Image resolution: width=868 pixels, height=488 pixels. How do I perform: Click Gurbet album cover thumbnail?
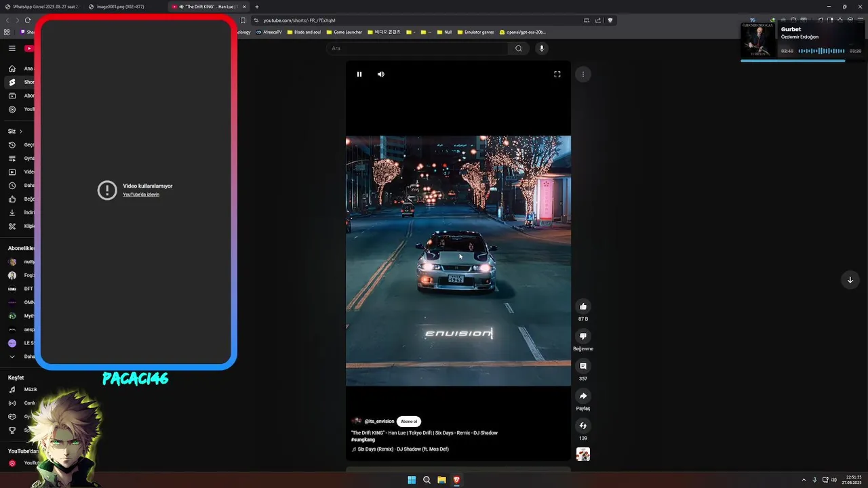pyautogui.click(x=758, y=40)
